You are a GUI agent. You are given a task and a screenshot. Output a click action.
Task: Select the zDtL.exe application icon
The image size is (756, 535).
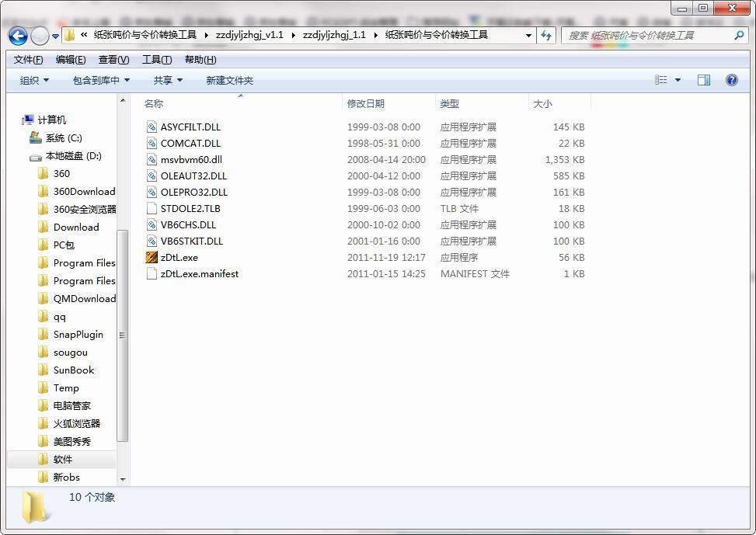point(152,257)
